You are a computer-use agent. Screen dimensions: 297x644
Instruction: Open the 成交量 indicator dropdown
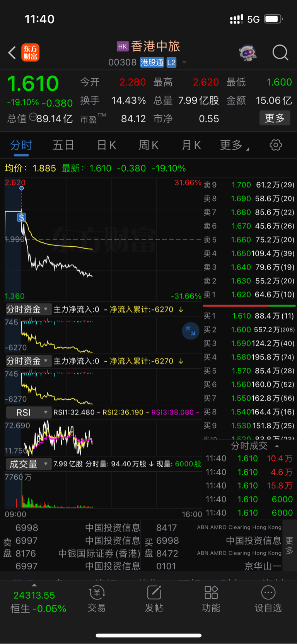28,464
